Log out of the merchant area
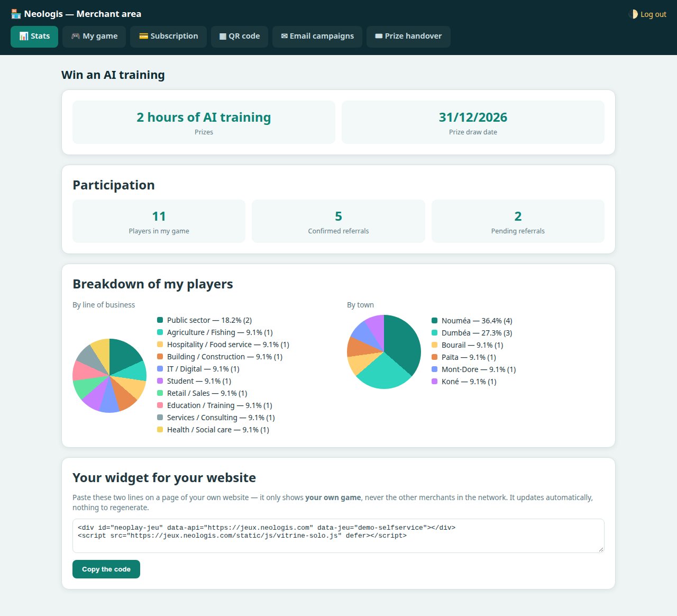Screen dimensions: 677x616 (x=653, y=14)
